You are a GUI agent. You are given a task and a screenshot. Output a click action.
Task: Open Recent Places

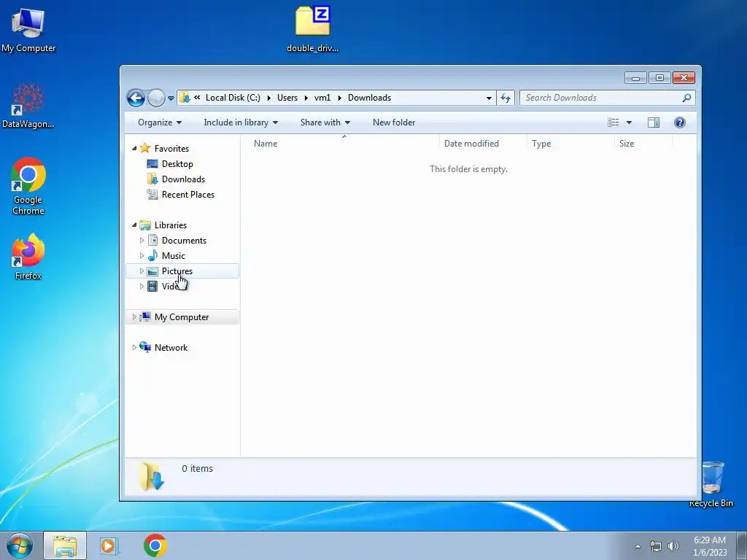[x=188, y=194]
